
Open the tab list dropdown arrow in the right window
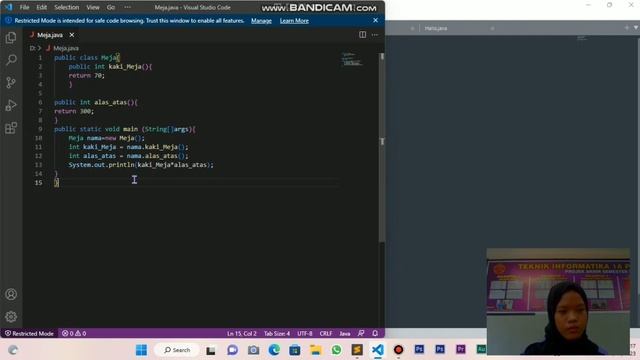[636, 28]
